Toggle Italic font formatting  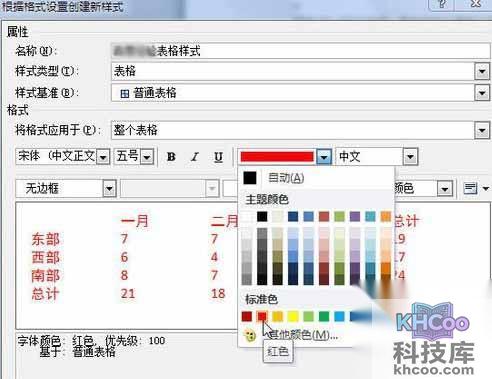(x=195, y=157)
